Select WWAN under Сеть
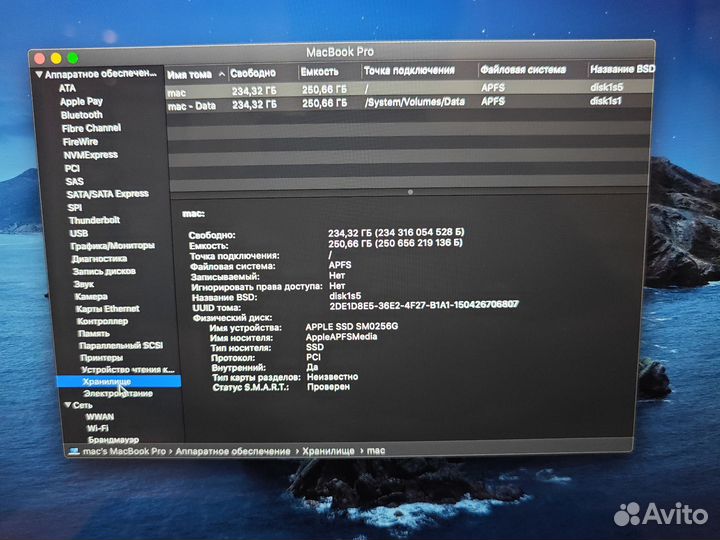 (x=100, y=417)
